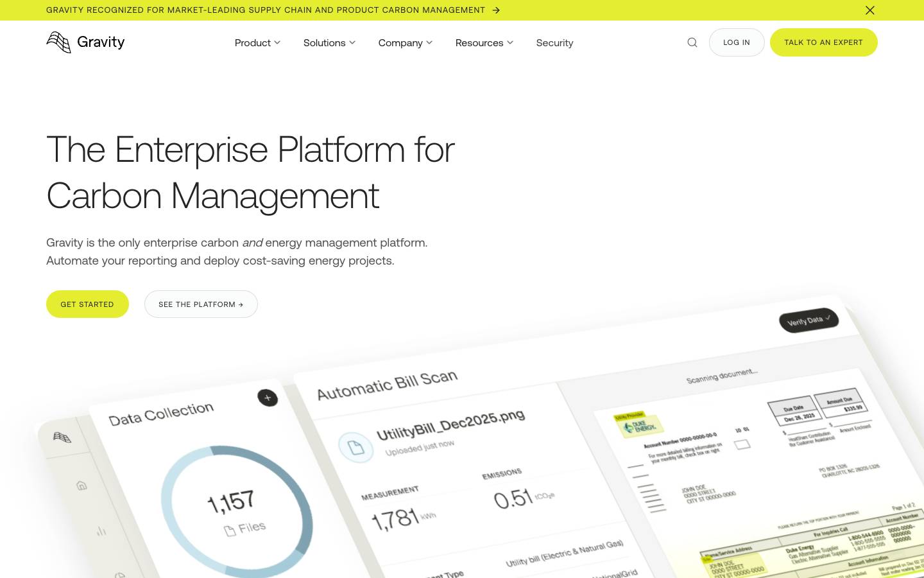Viewport: 924px width, 578px height.
Task: Click the Gravity logo in header
Action: tap(85, 42)
